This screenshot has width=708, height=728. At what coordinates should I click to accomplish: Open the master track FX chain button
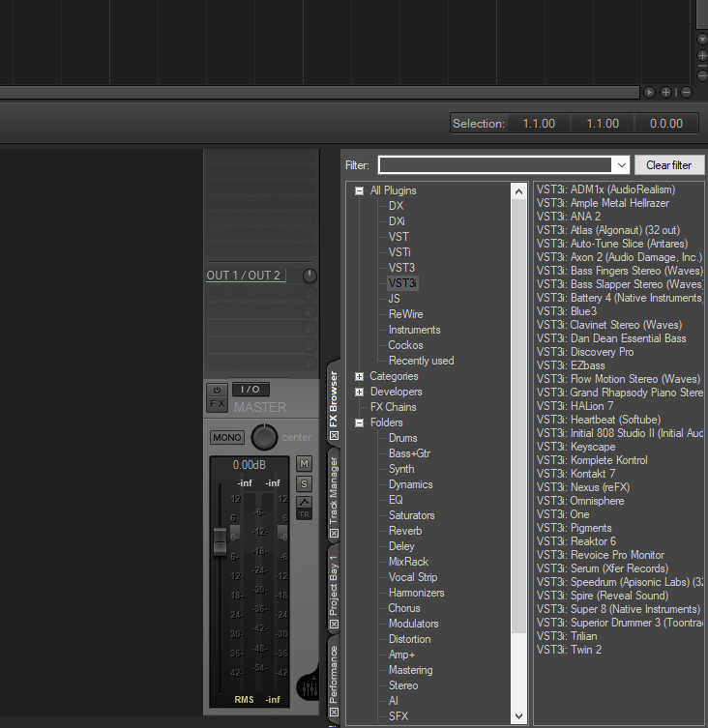(217, 404)
